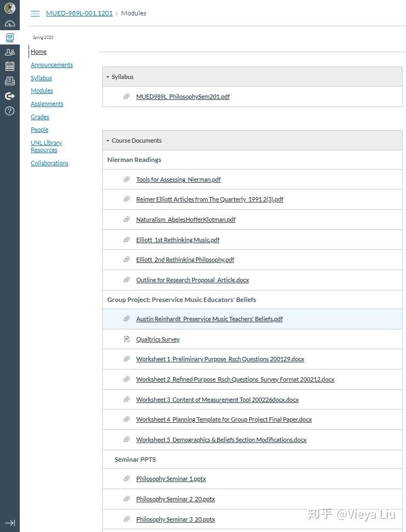This screenshot has width=406, height=532.
Task: Open MUED989L_PhilosophySem201.pdf file
Action: click(x=183, y=97)
